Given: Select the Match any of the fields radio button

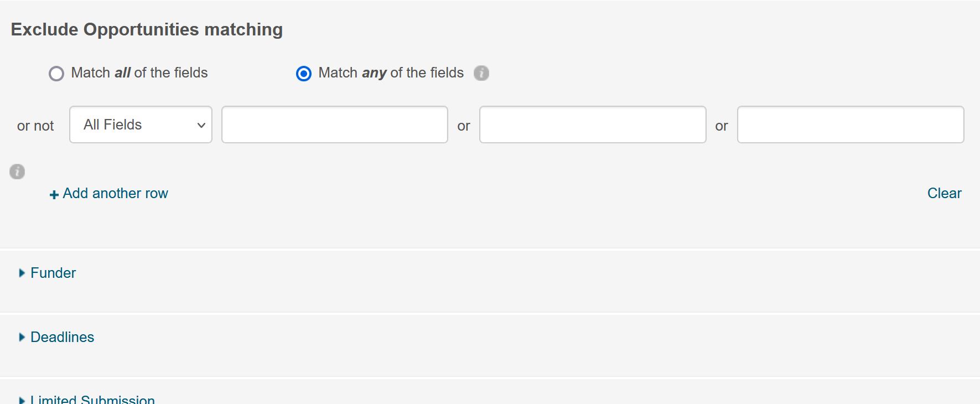Looking at the screenshot, I should pos(304,74).
